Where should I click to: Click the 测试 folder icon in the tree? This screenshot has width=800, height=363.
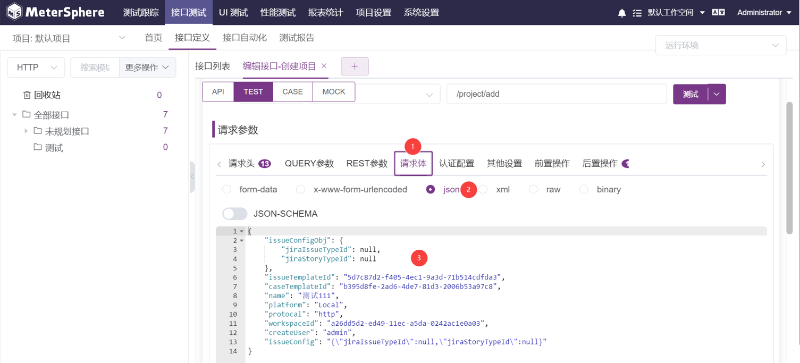[38, 147]
